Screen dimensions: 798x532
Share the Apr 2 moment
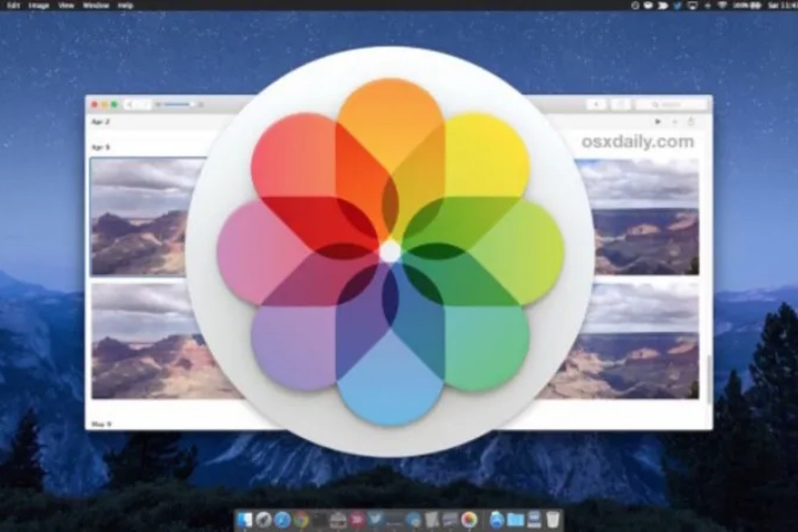pyautogui.click(x=691, y=122)
